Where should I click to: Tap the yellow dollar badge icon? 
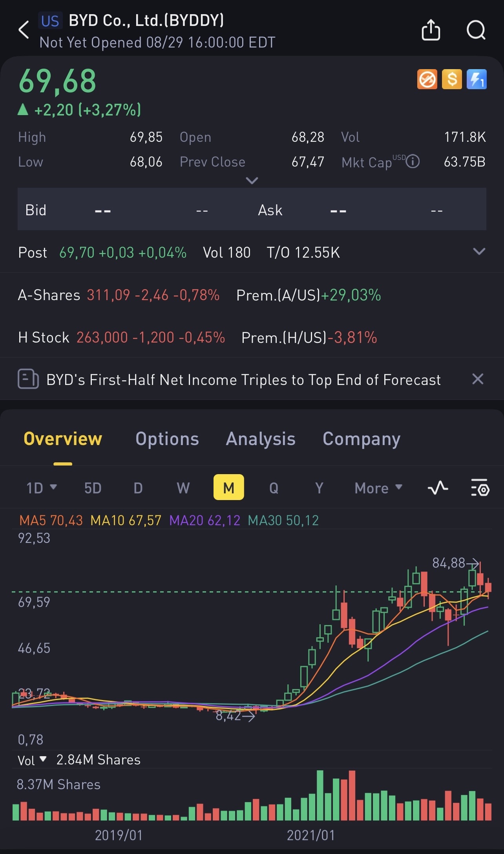[x=452, y=79]
